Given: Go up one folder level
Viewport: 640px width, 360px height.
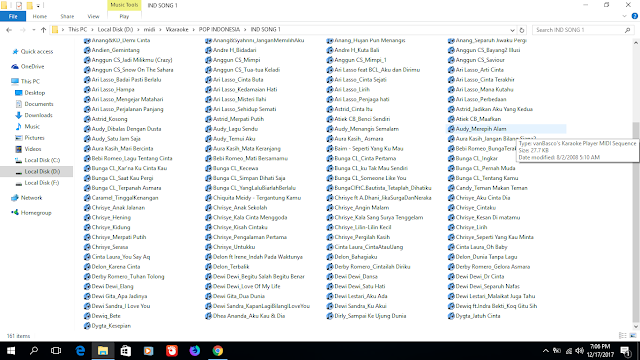Looking at the screenshot, I should click(43, 30).
